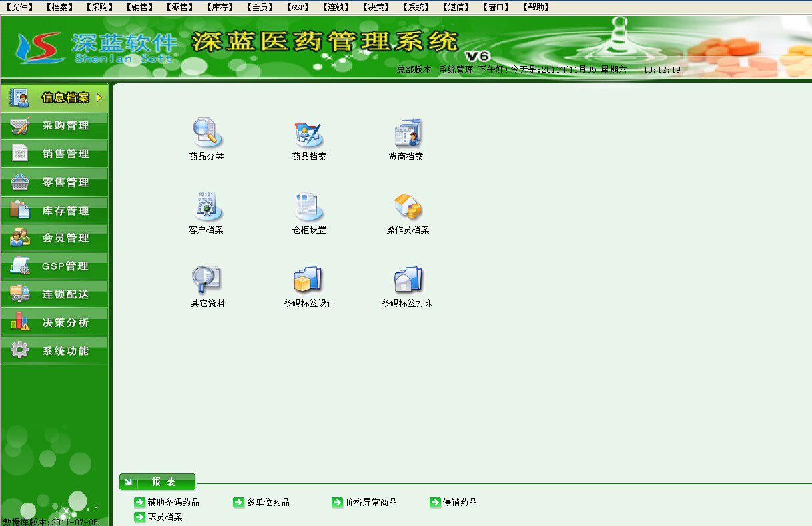Open the 条码标签打印 icon
812x526 pixels.
(408, 280)
